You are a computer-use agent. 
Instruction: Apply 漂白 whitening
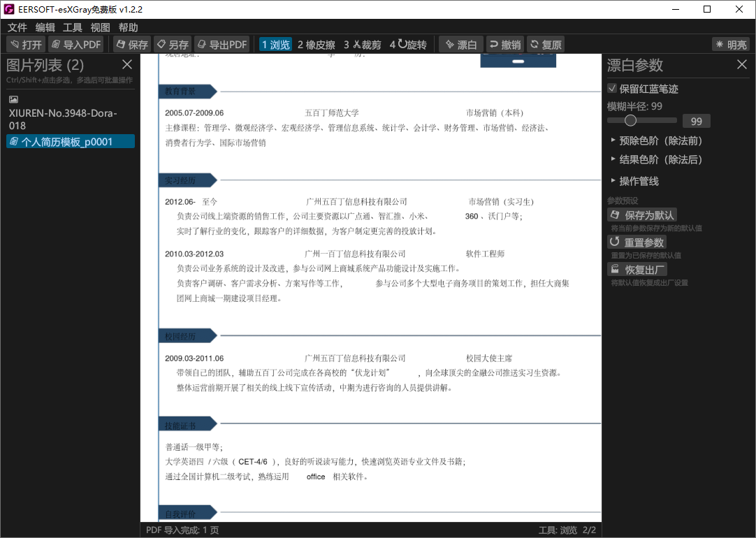pyautogui.click(x=461, y=45)
